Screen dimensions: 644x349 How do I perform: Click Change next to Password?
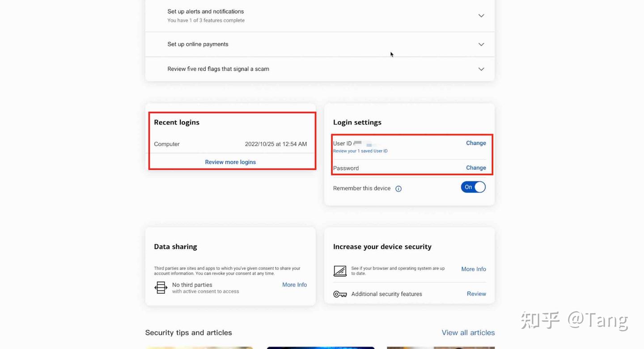tap(476, 168)
